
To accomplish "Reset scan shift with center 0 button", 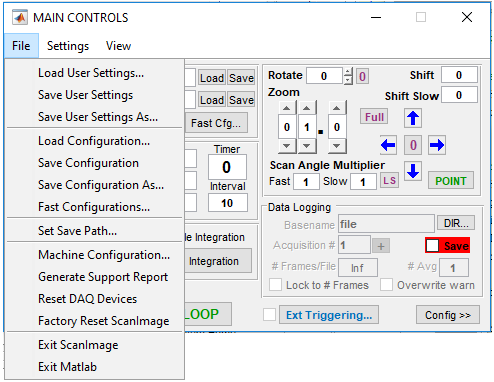I will pos(413,145).
